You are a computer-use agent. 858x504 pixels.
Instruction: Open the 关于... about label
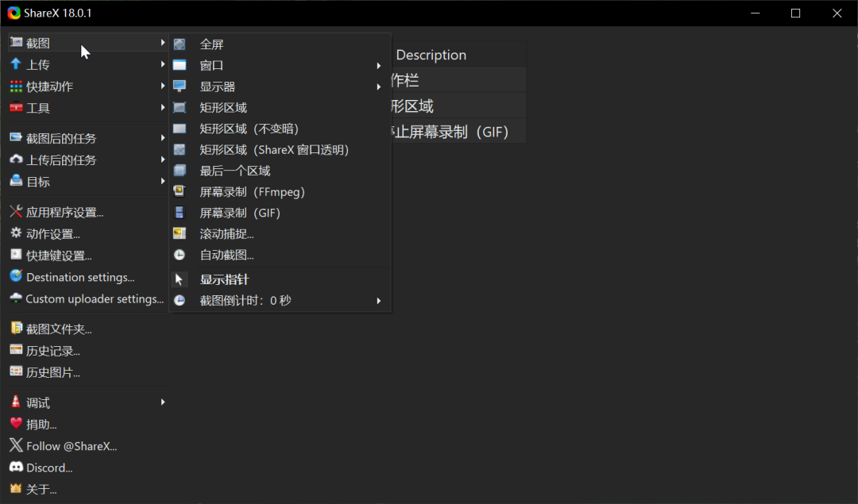point(41,489)
